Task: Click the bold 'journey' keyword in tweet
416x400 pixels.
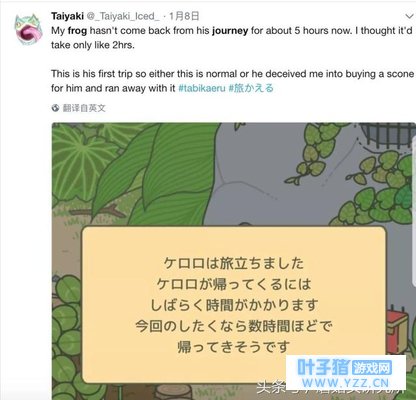Action: coord(230,31)
